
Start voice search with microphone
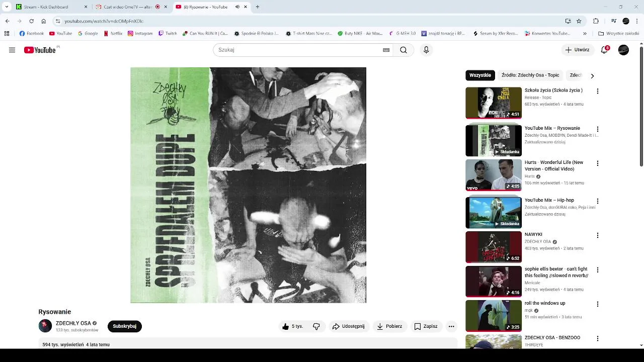pyautogui.click(x=426, y=50)
